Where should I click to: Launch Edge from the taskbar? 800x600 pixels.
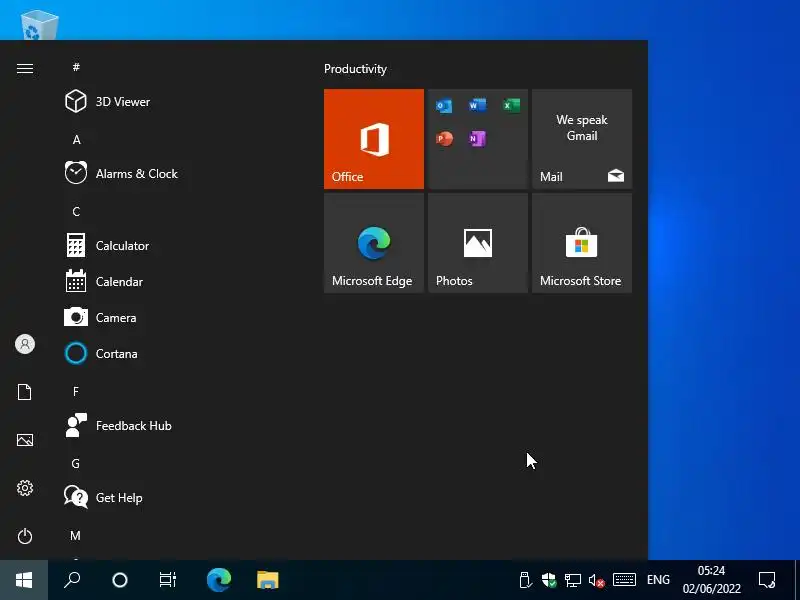click(x=219, y=580)
